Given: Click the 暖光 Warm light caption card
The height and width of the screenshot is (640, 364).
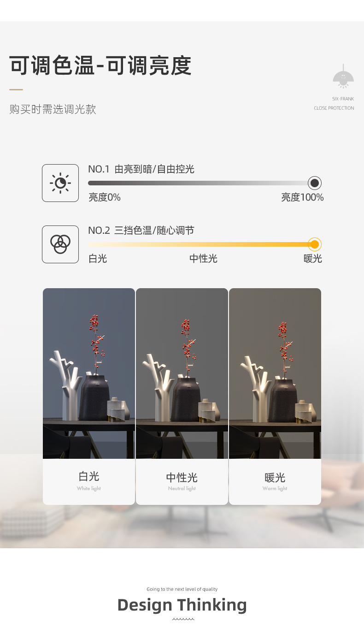Looking at the screenshot, I should click(275, 482).
